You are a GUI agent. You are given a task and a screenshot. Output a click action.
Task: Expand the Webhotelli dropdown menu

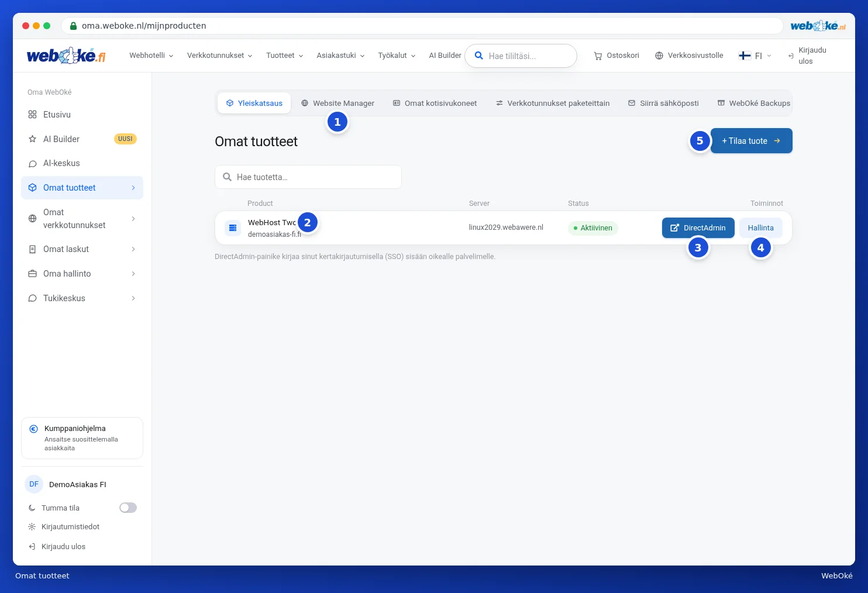point(151,56)
